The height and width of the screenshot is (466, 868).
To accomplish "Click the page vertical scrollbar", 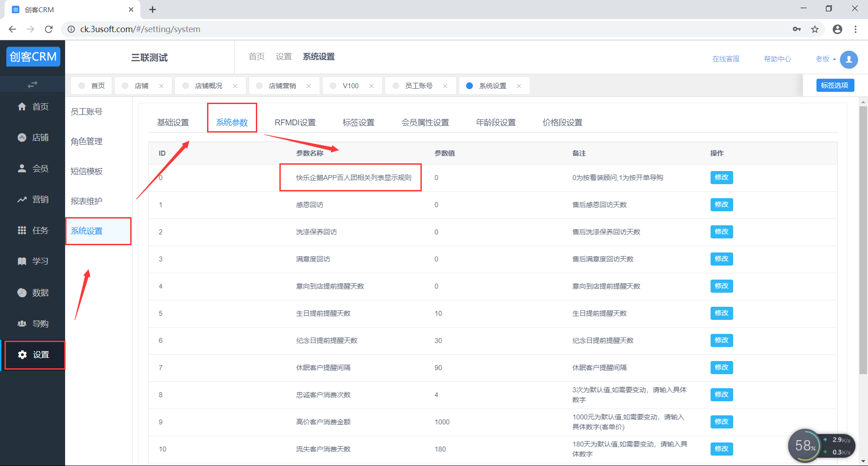I will tap(863, 240).
